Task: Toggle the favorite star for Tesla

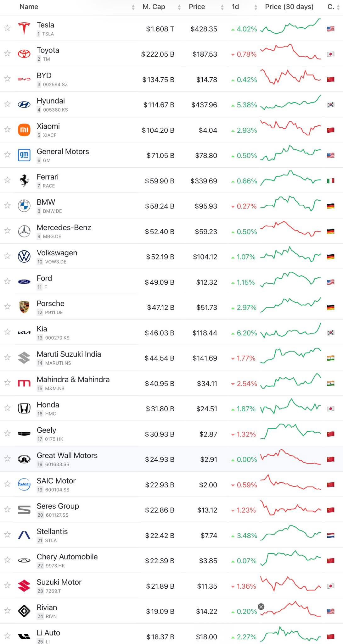Action: pyautogui.click(x=8, y=28)
